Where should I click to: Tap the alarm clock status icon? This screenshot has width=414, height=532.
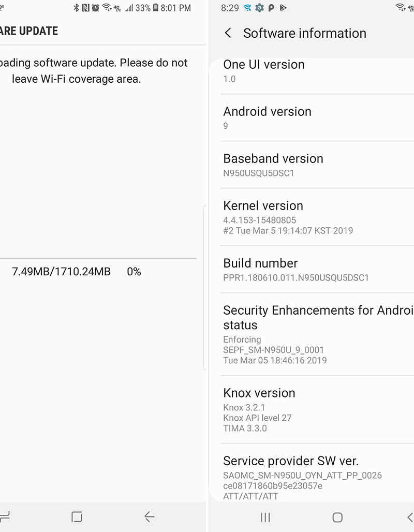coord(95,8)
